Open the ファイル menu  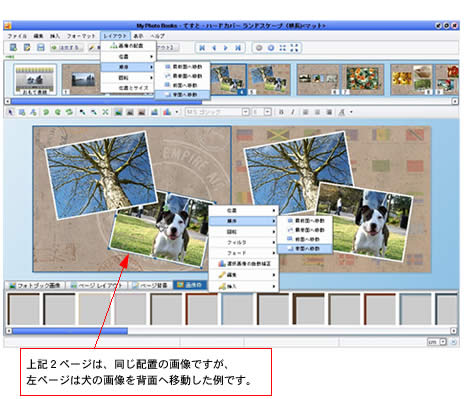pos(17,36)
